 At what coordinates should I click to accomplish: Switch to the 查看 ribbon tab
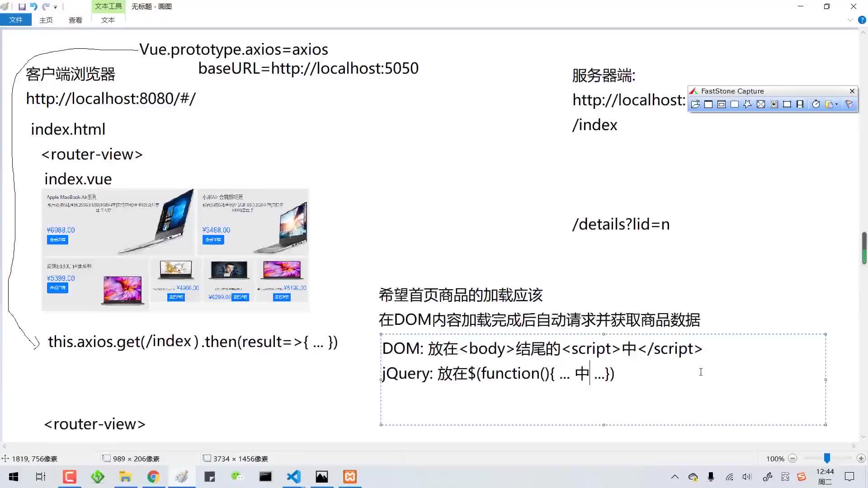[x=75, y=20]
